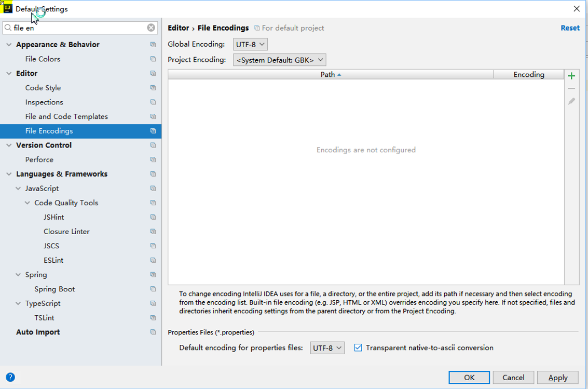The width and height of the screenshot is (588, 389).
Task: Select ESLint settings page
Action: pyautogui.click(x=53, y=260)
